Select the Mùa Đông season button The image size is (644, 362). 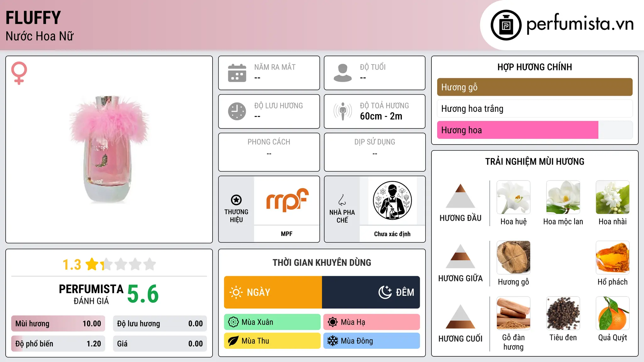click(x=372, y=341)
